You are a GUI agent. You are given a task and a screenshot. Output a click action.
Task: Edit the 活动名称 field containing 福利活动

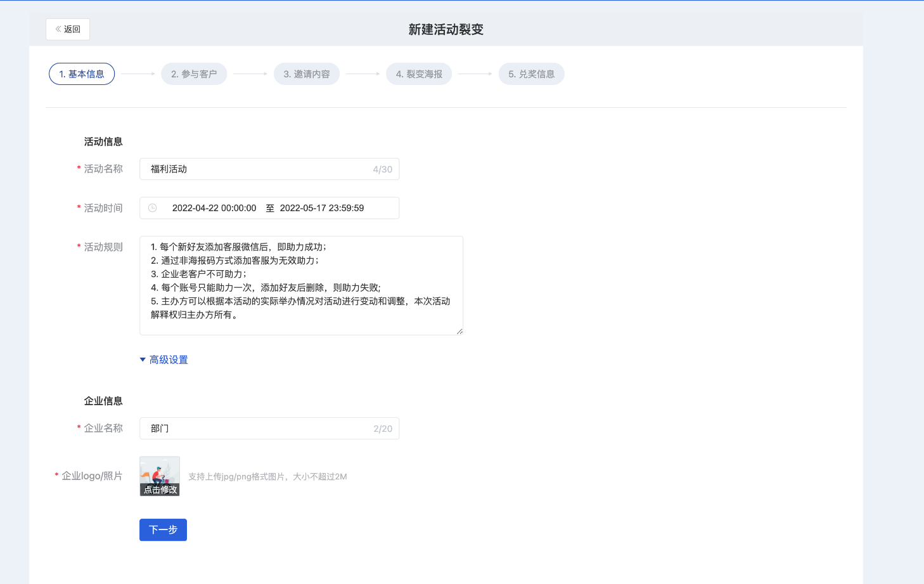(269, 169)
